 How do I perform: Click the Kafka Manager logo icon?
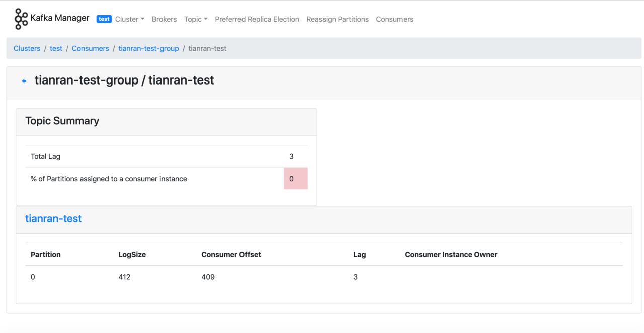pos(21,19)
